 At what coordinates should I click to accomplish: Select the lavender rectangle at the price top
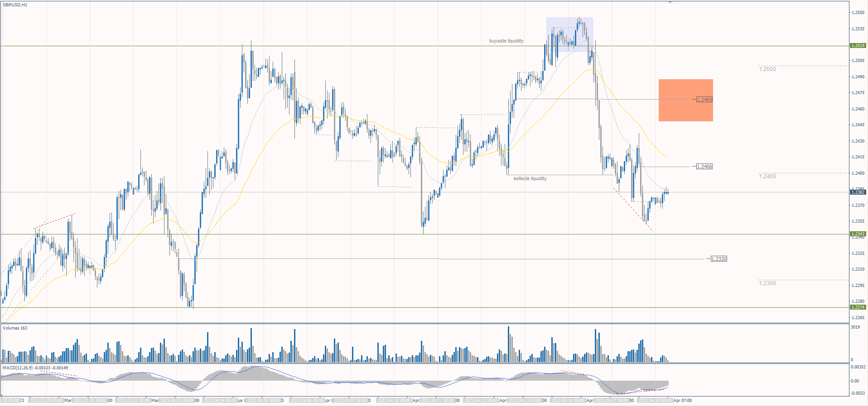point(569,34)
